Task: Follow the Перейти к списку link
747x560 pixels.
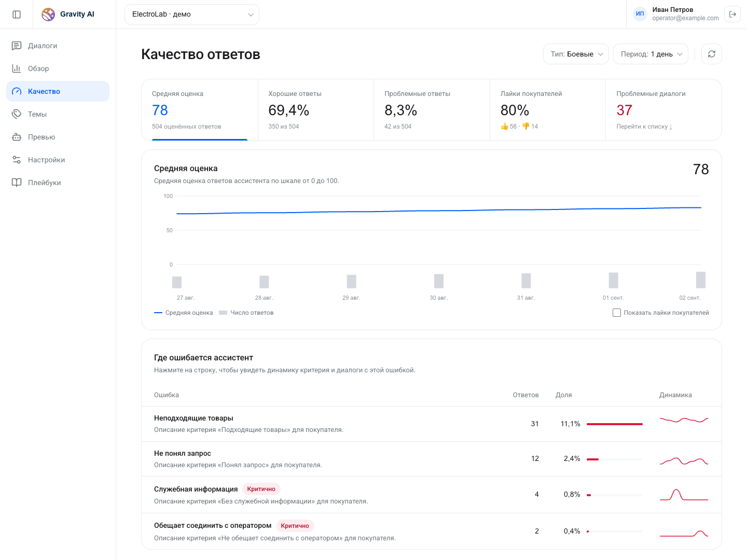Action: pyautogui.click(x=644, y=127)
